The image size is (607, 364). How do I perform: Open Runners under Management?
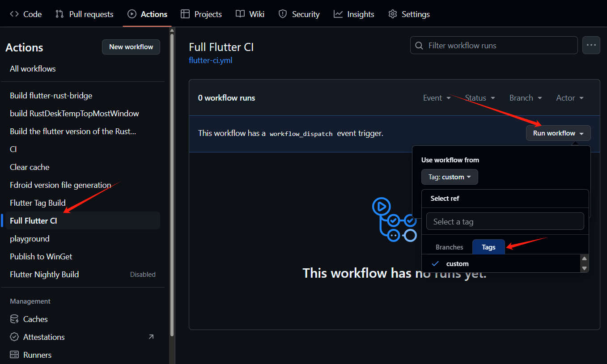83,355
